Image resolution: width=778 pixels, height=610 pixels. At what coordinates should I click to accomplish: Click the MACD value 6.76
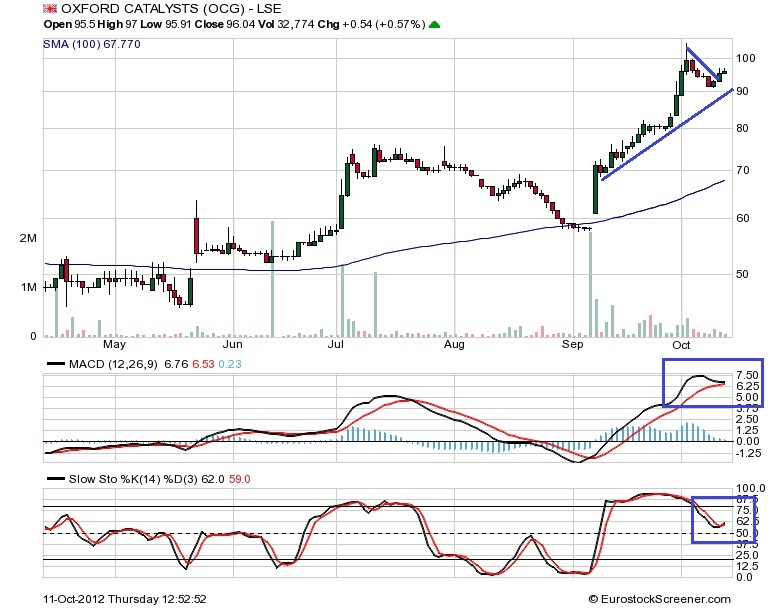click(176, 364)
